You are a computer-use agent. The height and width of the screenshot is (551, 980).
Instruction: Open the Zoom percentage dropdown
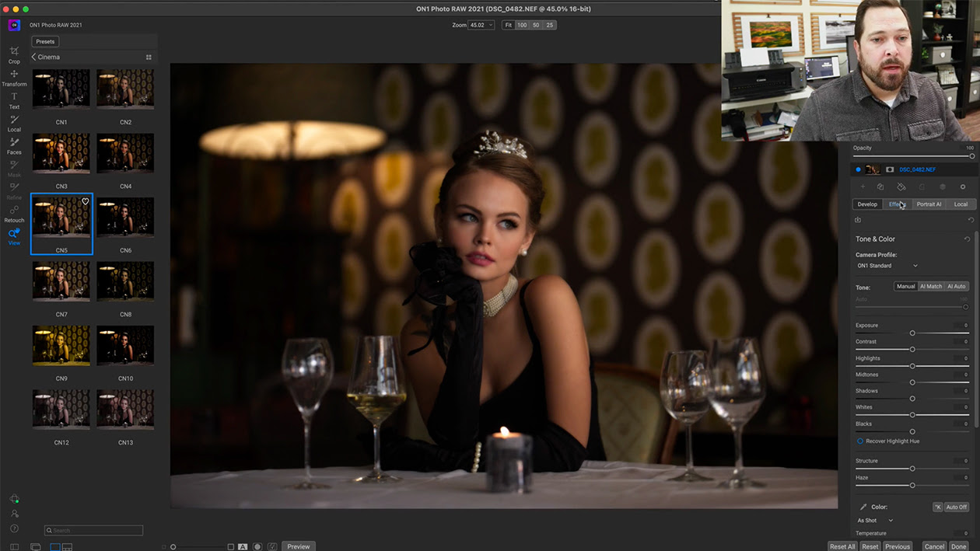(x=481, y=25)
